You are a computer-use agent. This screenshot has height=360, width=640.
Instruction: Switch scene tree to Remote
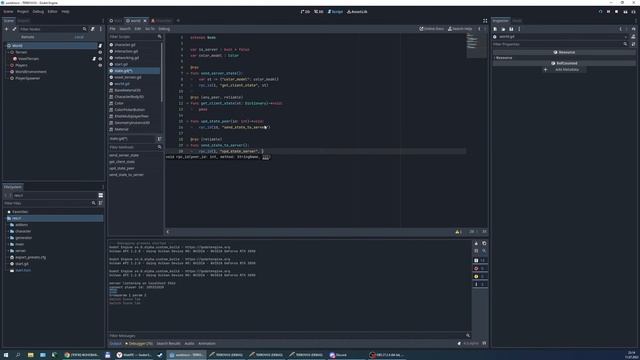click(x=28, y=37)
